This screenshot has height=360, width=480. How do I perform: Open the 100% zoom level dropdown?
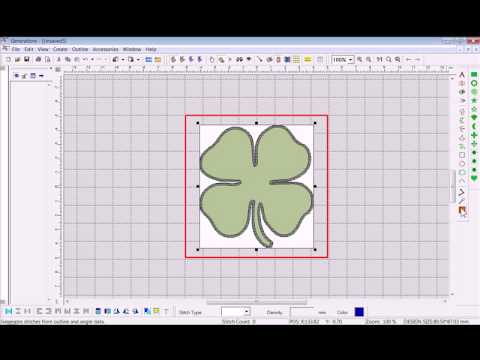click(x=350, y=60)
